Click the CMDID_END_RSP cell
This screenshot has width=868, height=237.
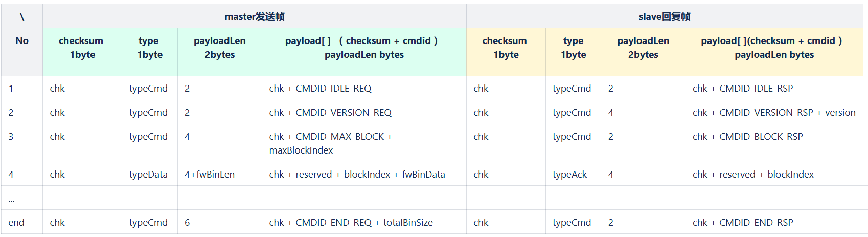click(774, 223)
